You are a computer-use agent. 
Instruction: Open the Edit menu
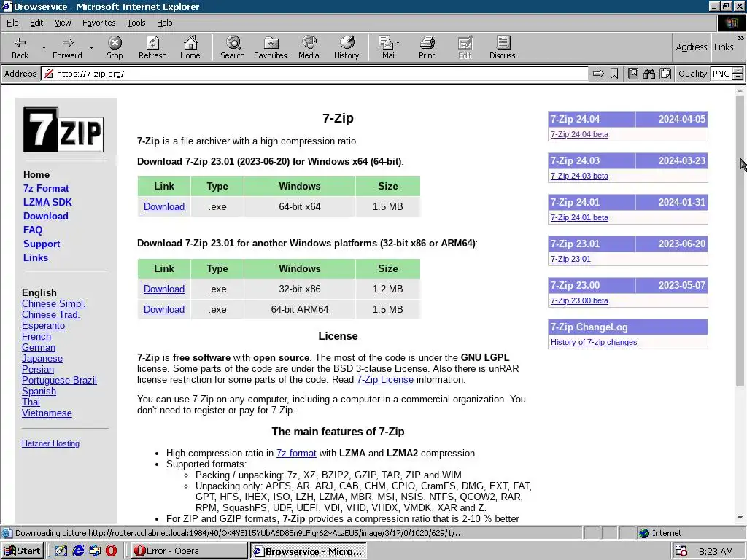click(x=36, y=23)
